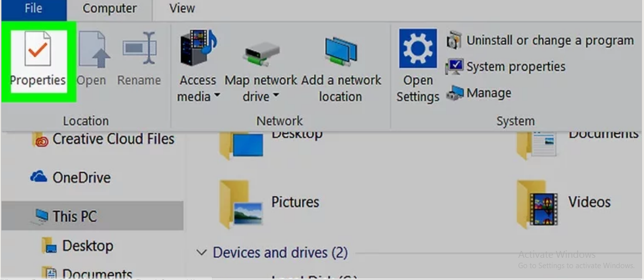Select This PC text in navigation pane
644x280 pixels.
[x=75, y=216]
